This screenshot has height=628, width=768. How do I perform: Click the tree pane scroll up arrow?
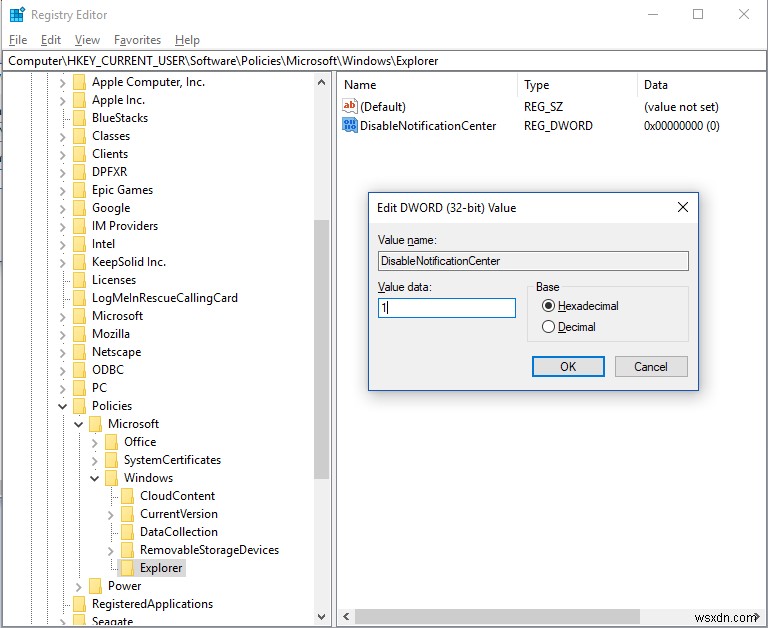pyautogui.click(x=321, y=82)
